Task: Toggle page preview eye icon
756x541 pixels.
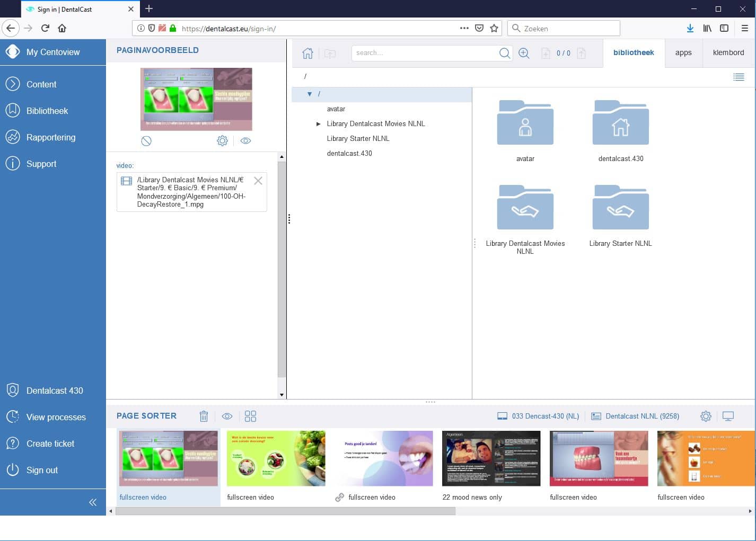Action: (245, 141)
